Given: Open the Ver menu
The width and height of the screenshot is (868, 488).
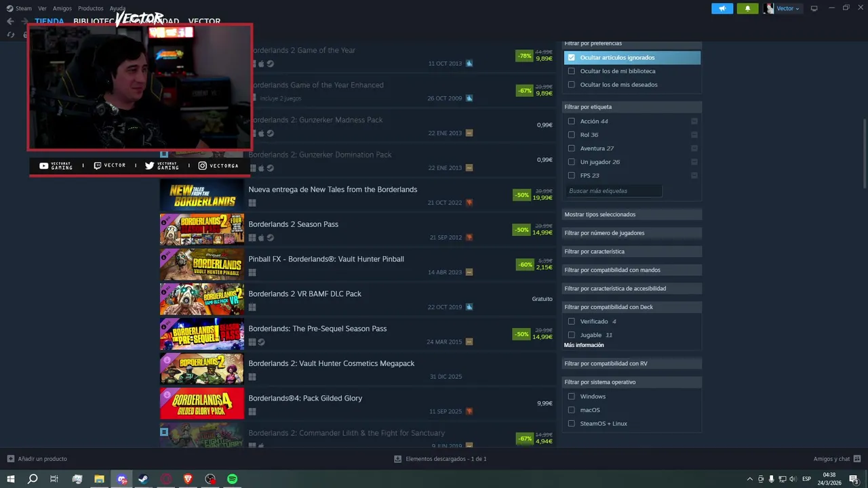Looking at the screenshot, I should click(x=42, y=8).
